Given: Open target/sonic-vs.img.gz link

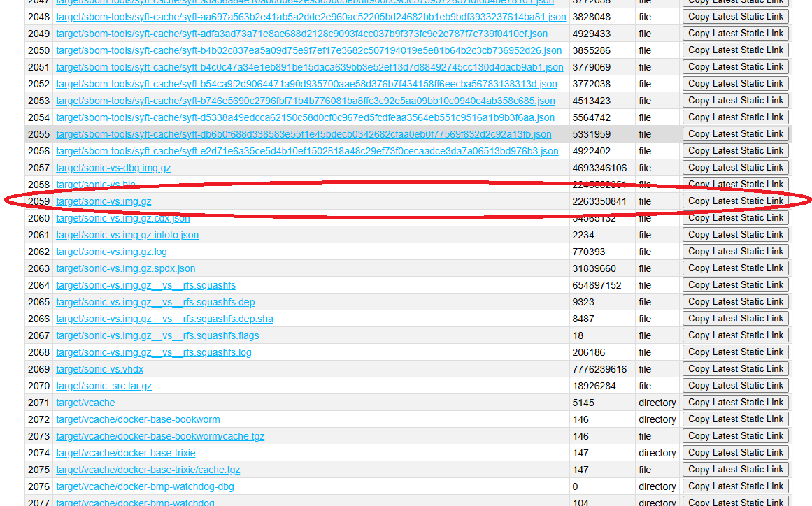Looking at the screenshot, I should pos(104,201).
